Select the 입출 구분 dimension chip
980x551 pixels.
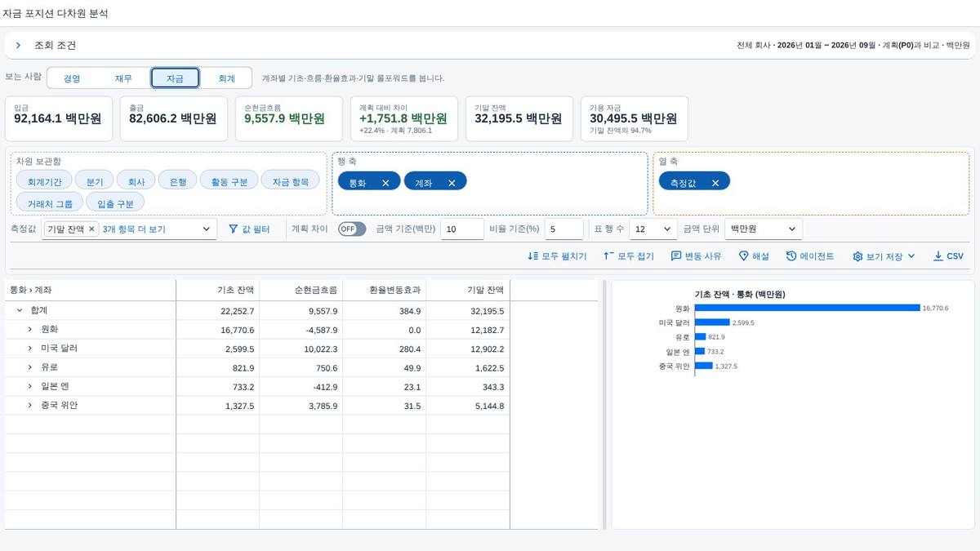[115, 202]
